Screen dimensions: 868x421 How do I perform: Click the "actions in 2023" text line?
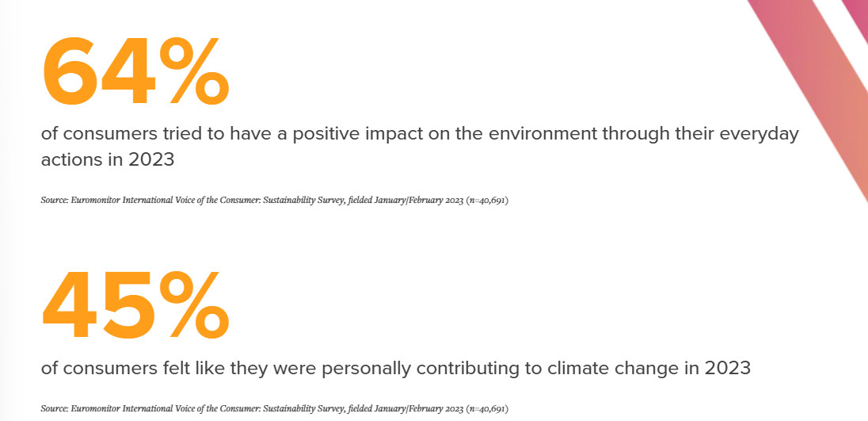pos(107,160)
